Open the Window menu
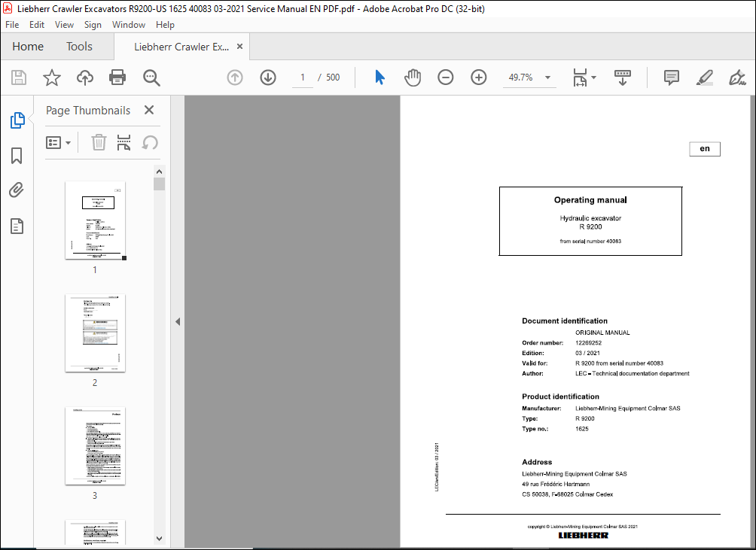 coord(129,25)
